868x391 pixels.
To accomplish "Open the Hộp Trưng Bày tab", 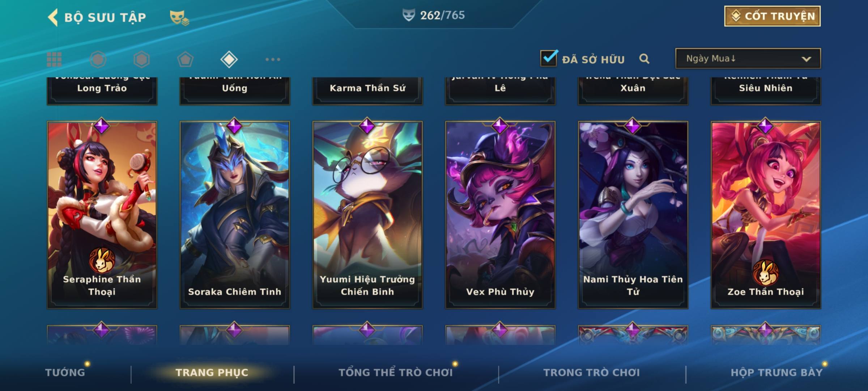I will coord(776,373).
